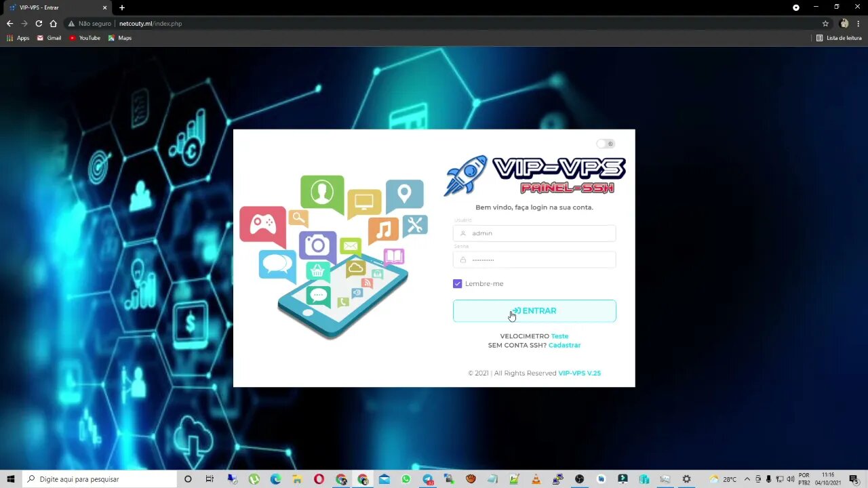Open Maps bookmark

(x=120, y=38)
